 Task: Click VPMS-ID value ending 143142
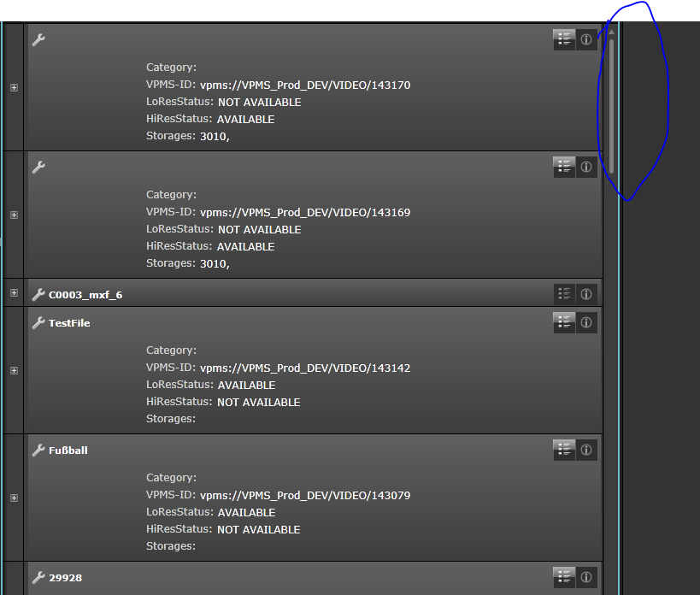305,368
